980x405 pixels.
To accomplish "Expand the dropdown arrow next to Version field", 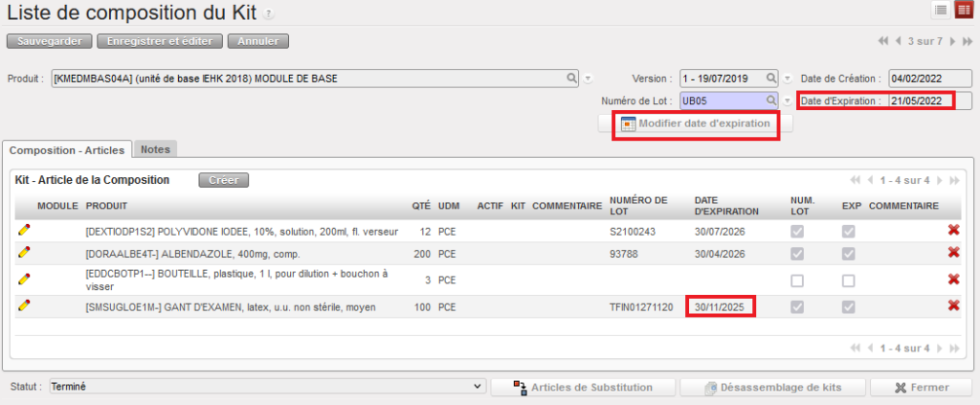I will tap(787, 79).
